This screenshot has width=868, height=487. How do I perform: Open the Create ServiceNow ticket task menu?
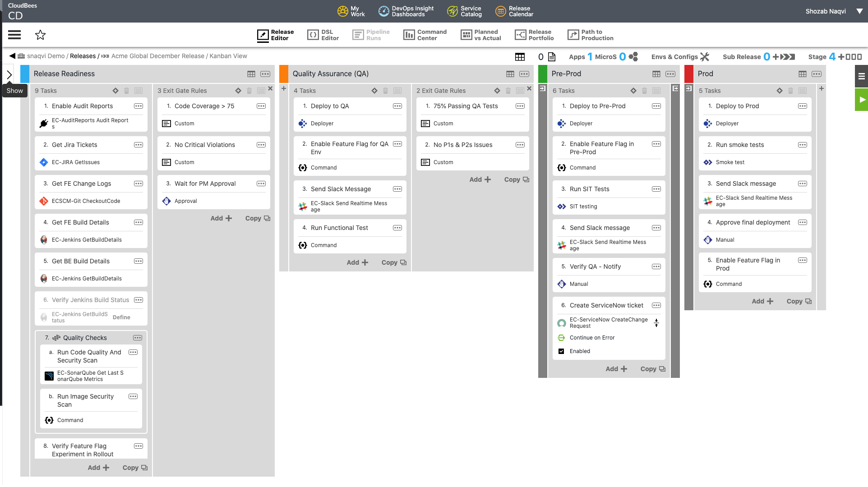(x=656, y=305)
